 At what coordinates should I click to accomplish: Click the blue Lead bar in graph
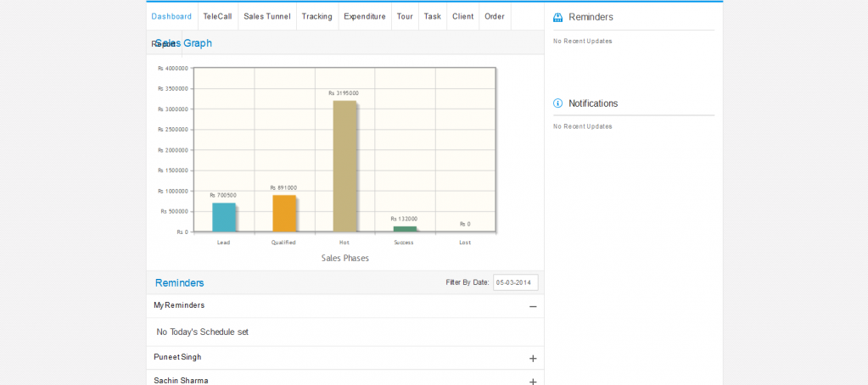224,217
